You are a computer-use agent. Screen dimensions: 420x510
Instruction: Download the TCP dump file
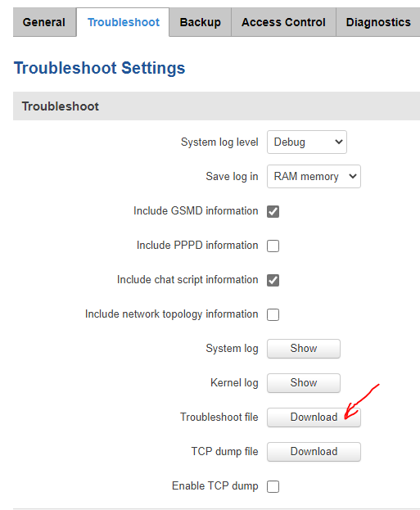pyautogui.click(x=314, y=451)
